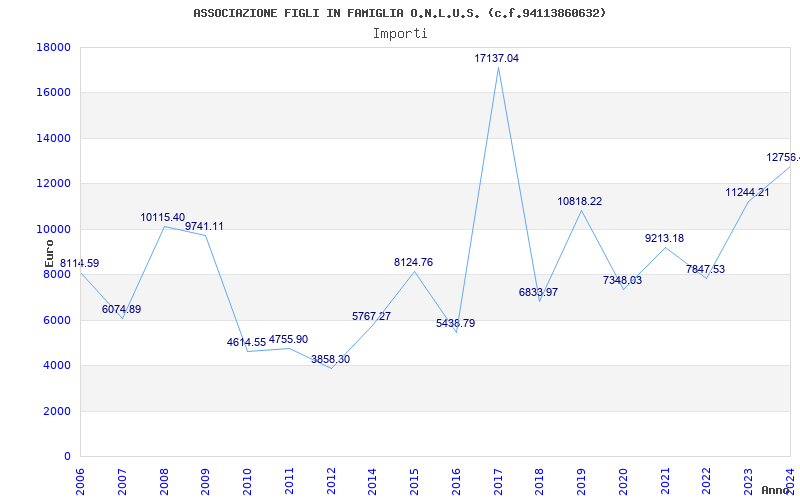Select the 8114.59 data label
Image resolution: width=800 pixels, height=500 pixels.
pyautogui.click(x=80, y=264)
